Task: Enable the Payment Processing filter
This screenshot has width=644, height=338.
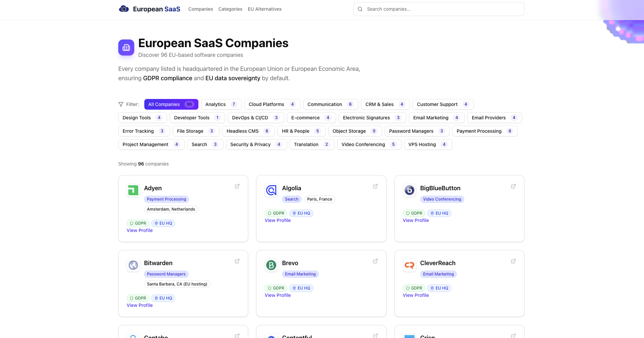Action: pos(485,131)
